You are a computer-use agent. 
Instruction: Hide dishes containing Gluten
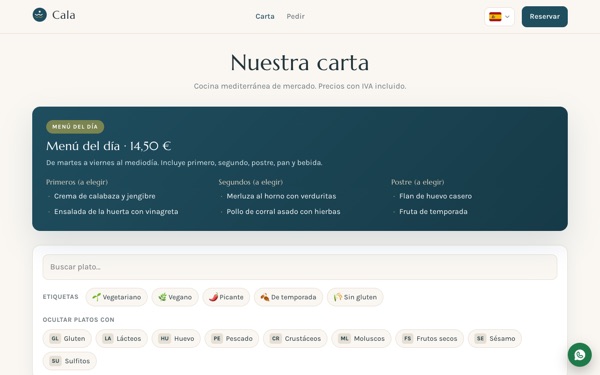point(67,338)
